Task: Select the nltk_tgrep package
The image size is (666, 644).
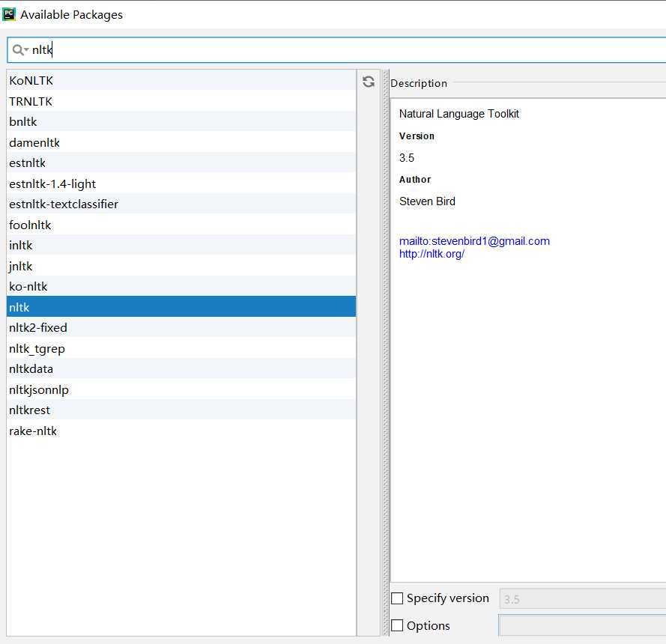Action: coord(181,348)
